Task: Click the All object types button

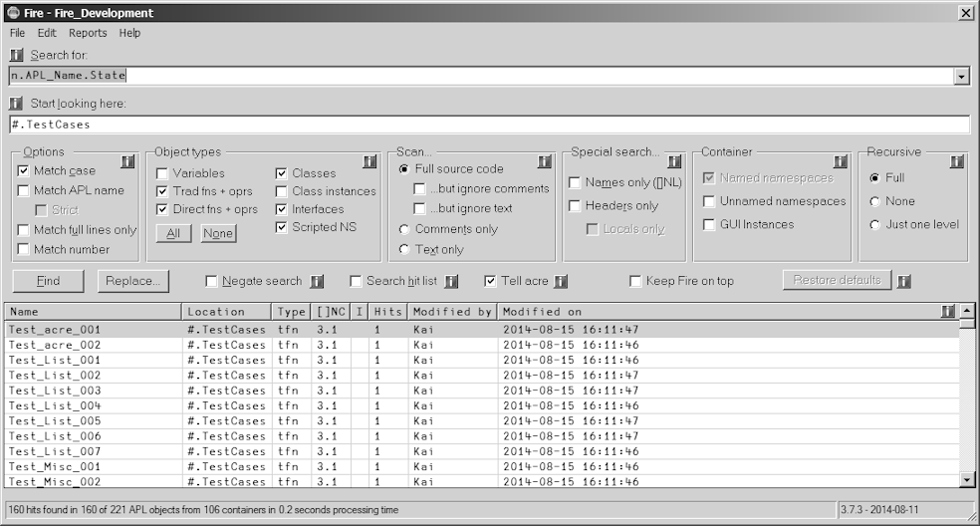Action: tap(173, 233)
